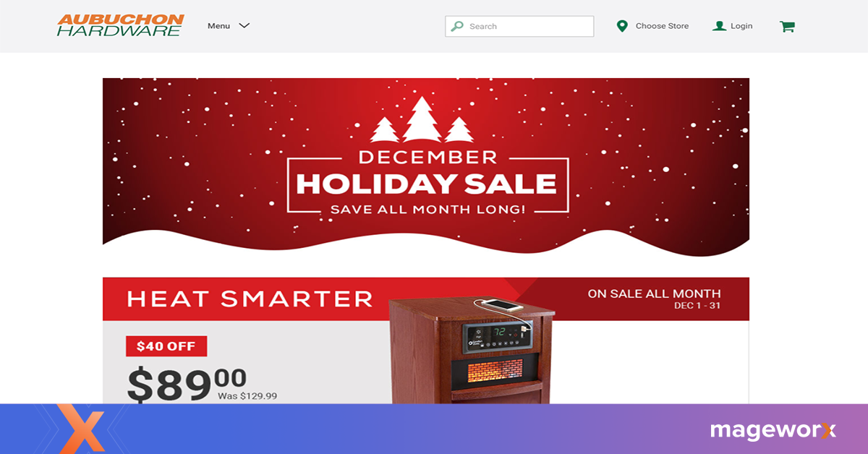Image resolution: width=868 pixels, height=454 pixels.
Task: Focus the Search input field
Action: 519,26
